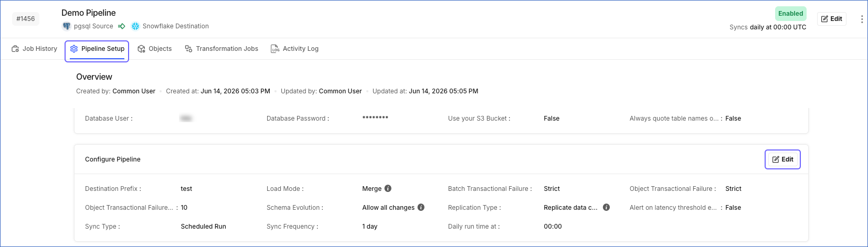868x247 pixels.
Task: Click the Pipeline Setup gear icon
Action: pyautogui.click(x=74, y=49)
